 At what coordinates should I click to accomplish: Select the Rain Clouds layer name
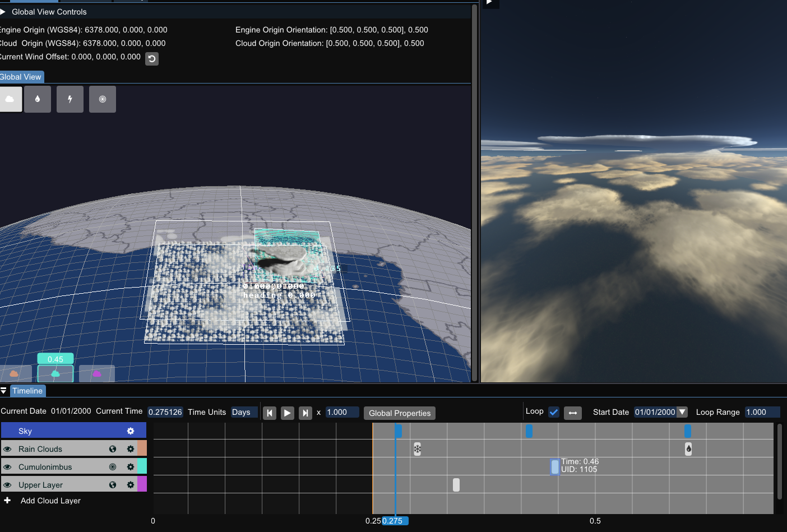(x=40, y=449)
